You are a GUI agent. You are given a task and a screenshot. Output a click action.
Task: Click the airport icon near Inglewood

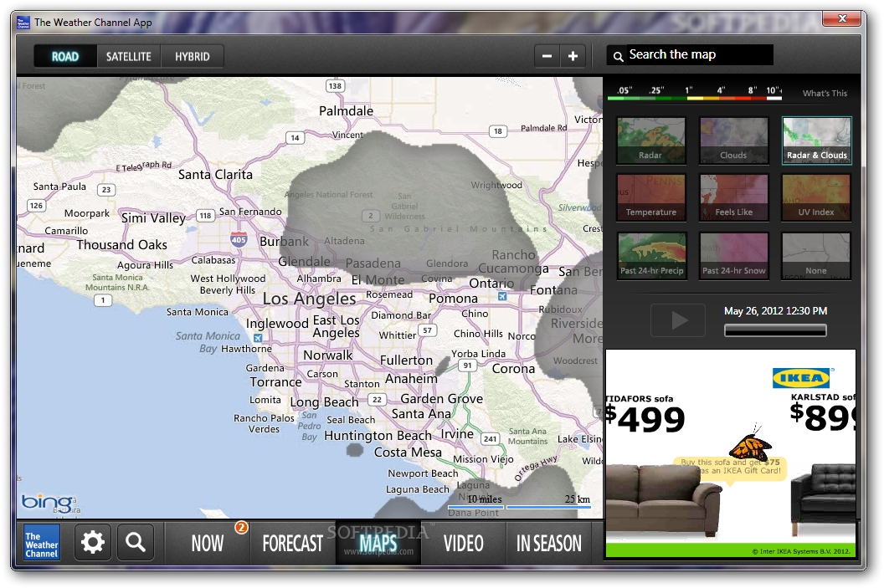click(258, 338)
